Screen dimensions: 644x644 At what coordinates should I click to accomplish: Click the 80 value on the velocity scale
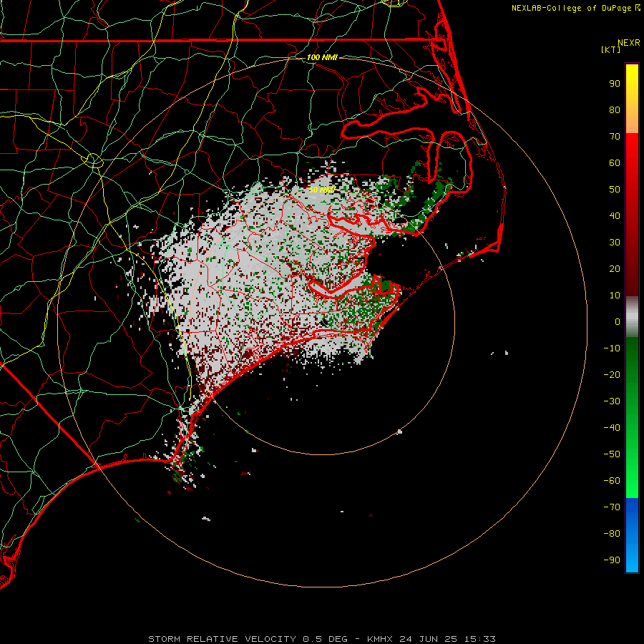(x=615, y=109)
